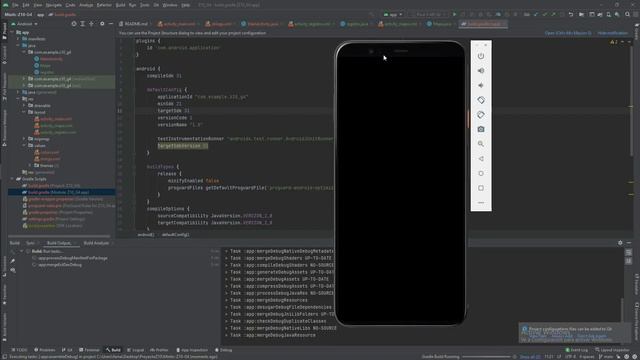Take emulator screenshot with camera icon
The height and width of the screenshot is (360, 640).
coord(481,129)
